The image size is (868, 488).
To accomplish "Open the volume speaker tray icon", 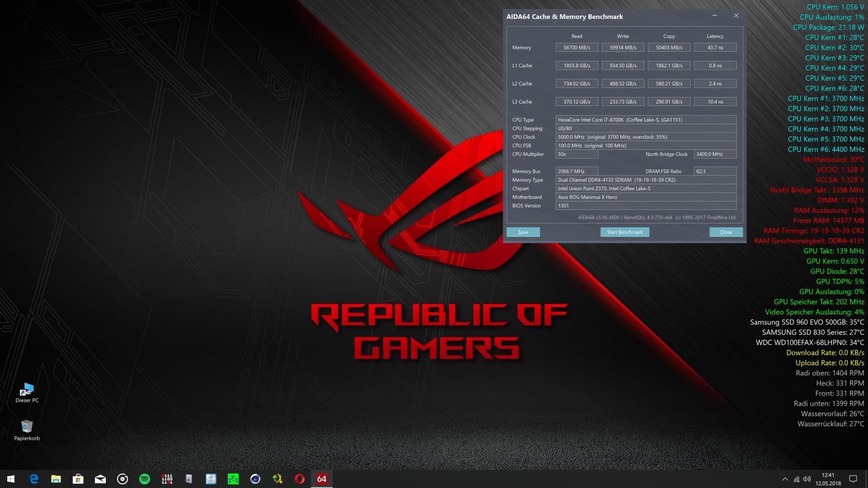I will [807, 479].
